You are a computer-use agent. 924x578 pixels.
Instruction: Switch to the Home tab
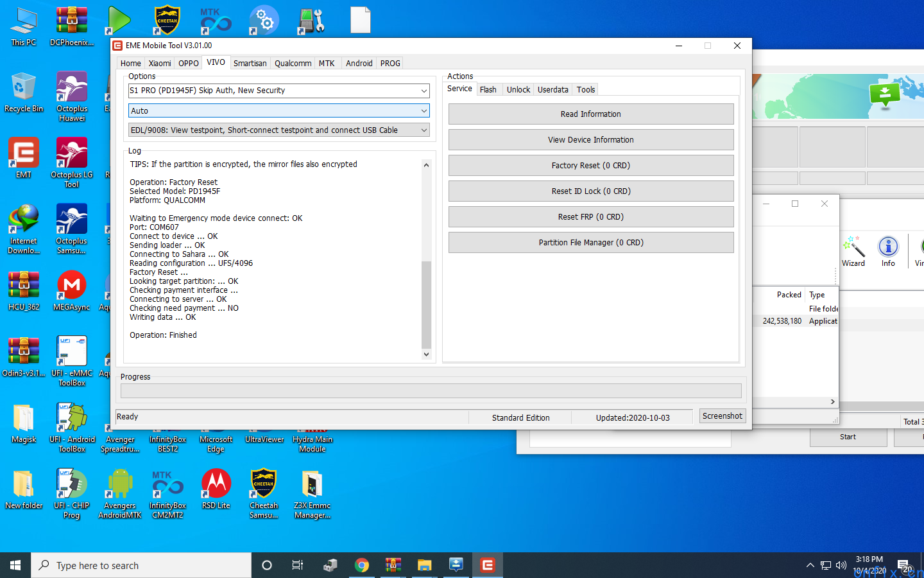click(x=130, y=63)
